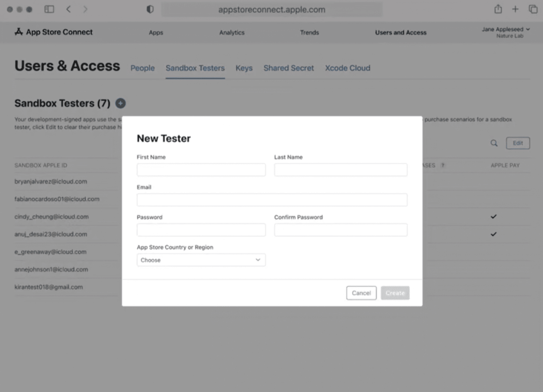Cancel the New Tester dialog
This screenshot has width=543, height=392.
[361, 293]
